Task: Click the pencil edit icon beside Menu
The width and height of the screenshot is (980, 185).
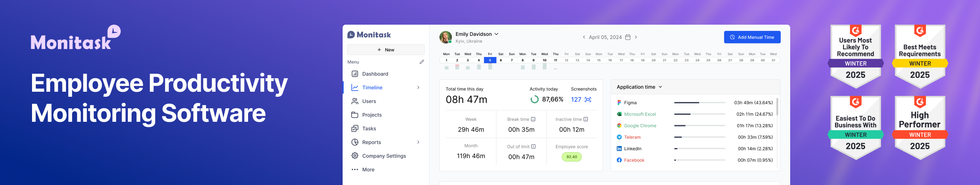Action: tap(422, 62)
